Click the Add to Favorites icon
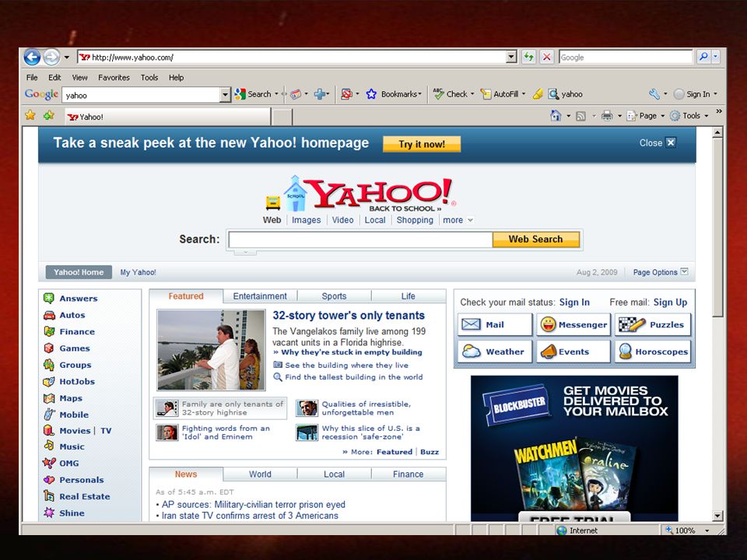This screenshot has width=747, height=560. pos(48,115)
